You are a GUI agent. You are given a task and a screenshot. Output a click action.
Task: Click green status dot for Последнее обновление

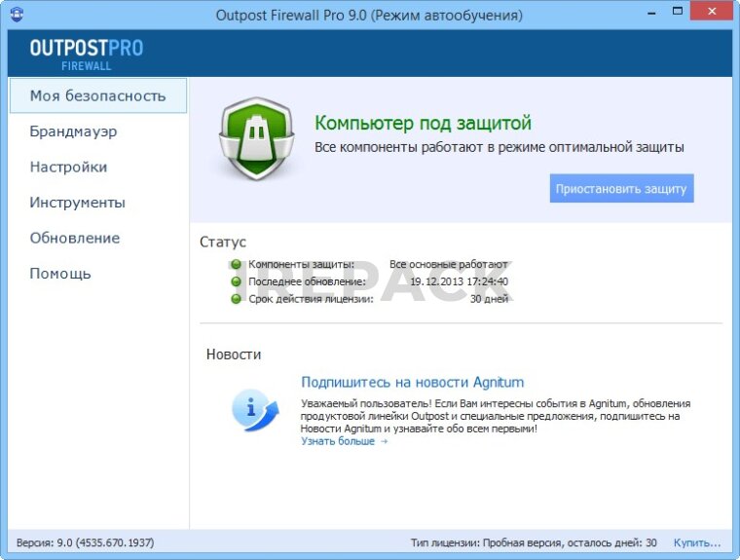pyautogui.click(x=236, y=281)
